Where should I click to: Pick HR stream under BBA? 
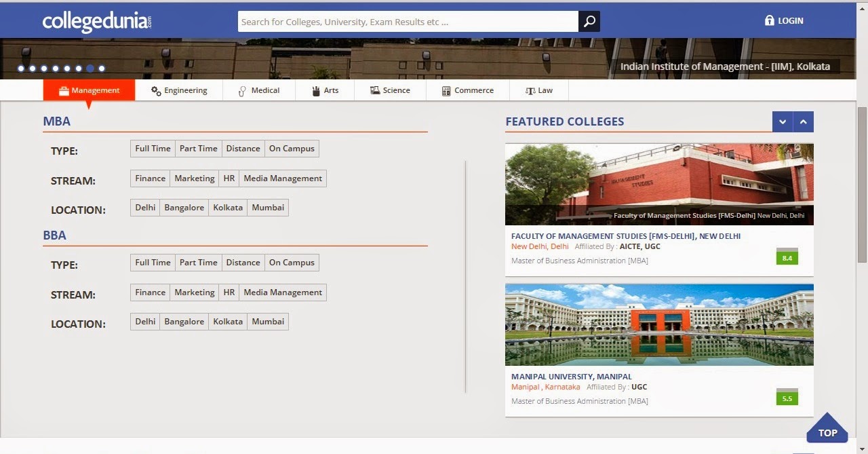pos(229,292)
